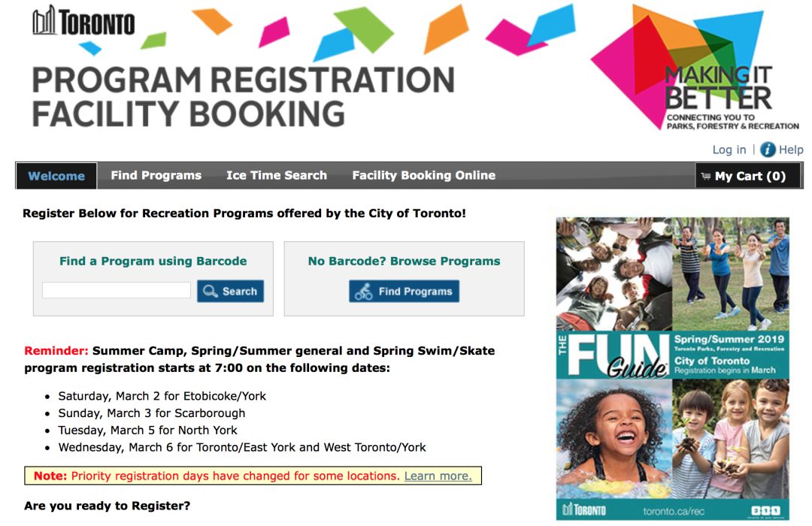The image size is (812, 526).
Task: Click the cyclist icon on Find Programs button
Action: point(364,292)
